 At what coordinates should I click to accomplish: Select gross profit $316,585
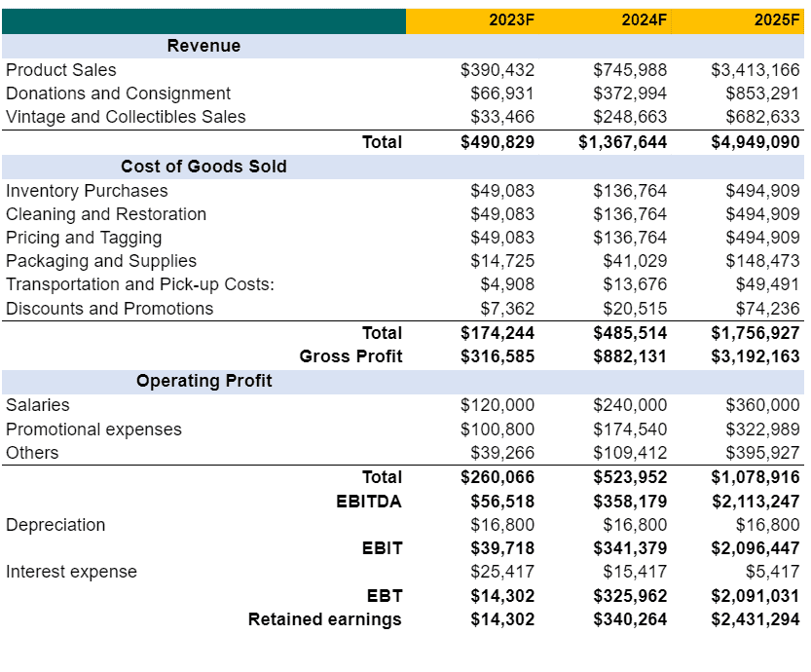[498, 356]
